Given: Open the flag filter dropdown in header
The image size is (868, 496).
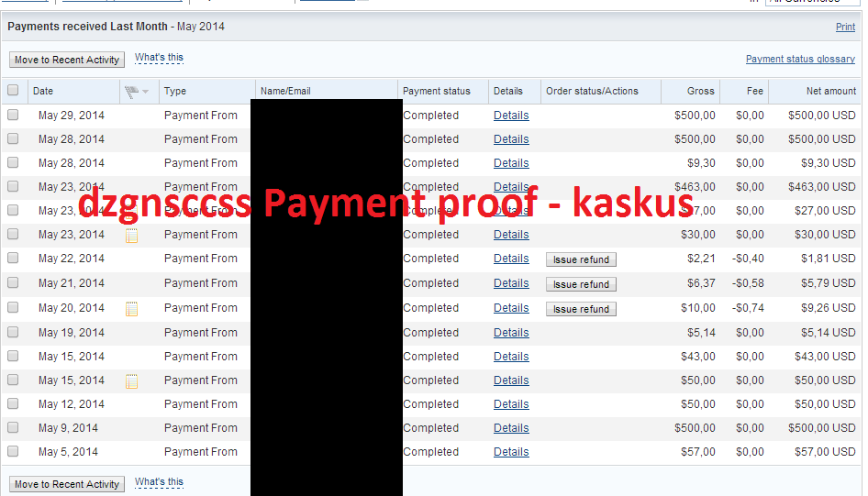Looking at the screenshot, I should pos(137,92).
